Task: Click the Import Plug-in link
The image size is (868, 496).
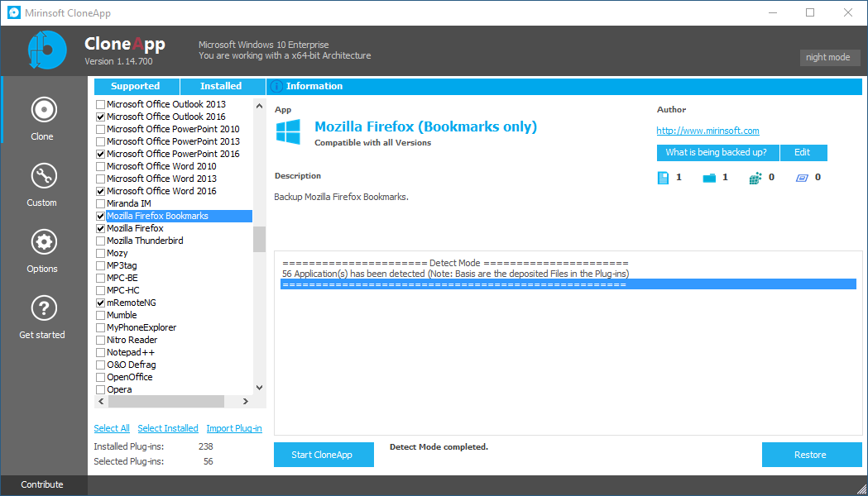Action: [x=234, y=428]
